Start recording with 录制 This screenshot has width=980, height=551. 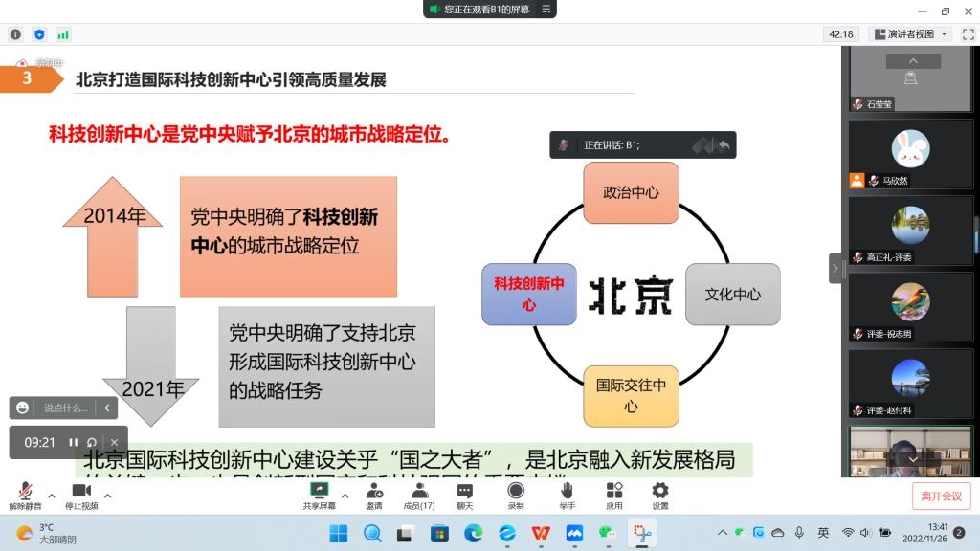tap(516, 496)
